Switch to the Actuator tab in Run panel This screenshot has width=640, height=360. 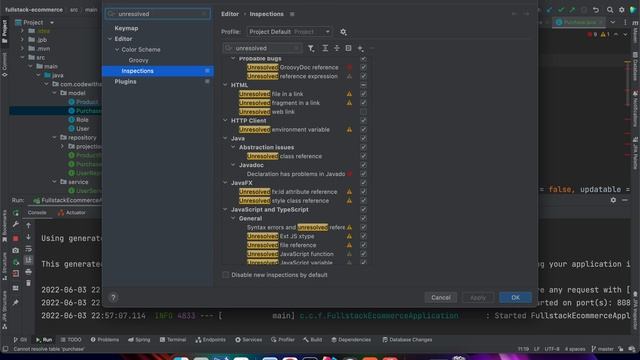click(72, 213)
